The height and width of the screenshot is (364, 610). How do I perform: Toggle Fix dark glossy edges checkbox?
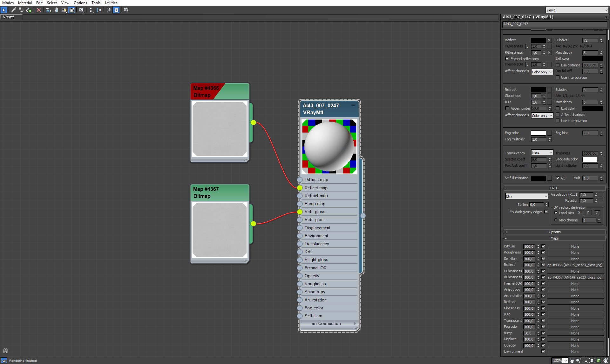546,212
